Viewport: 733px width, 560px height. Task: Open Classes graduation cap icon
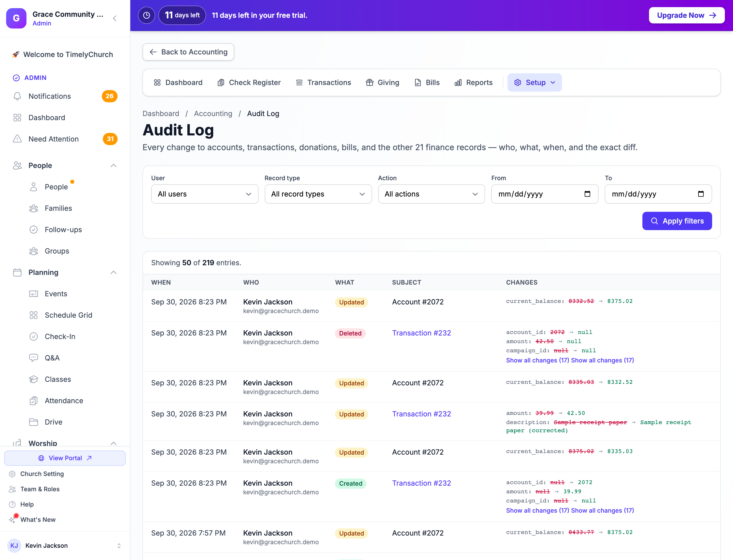[x=34, y=379]
